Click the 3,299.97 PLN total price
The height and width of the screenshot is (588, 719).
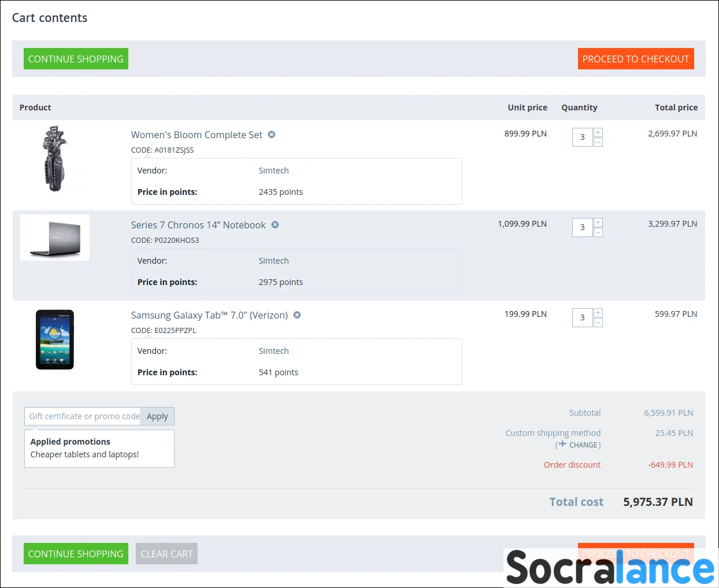(673, 224)
